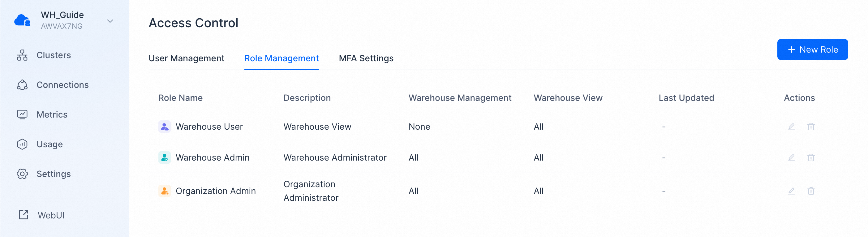Delete the Warehouse User role
The height and width of the screenshot is (237, 868).
pyautogui.click(x=811, y=127)
